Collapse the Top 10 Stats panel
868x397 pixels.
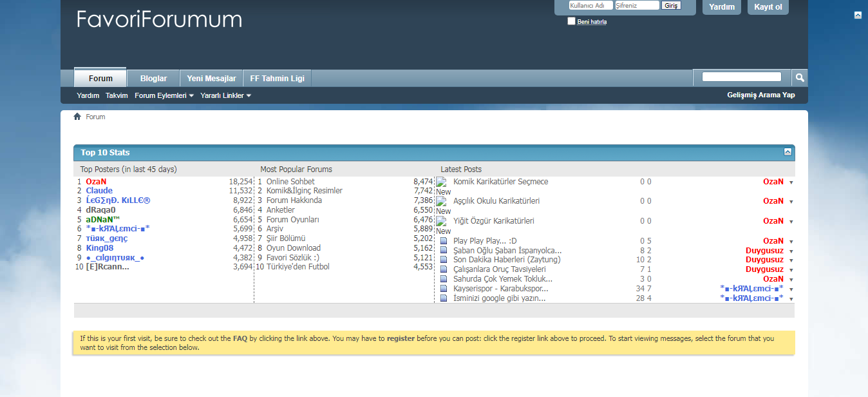coord(788,152)
